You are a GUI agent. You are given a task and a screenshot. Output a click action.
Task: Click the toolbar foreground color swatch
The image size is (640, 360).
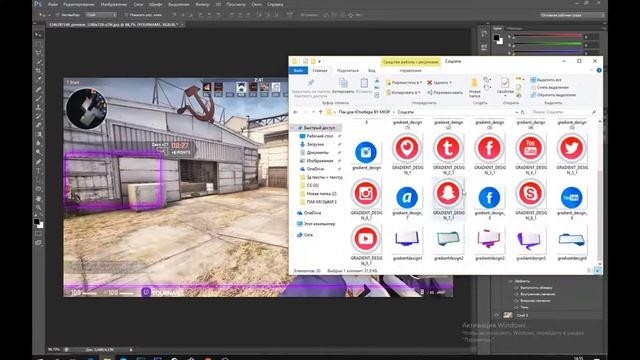pos(36,222)
